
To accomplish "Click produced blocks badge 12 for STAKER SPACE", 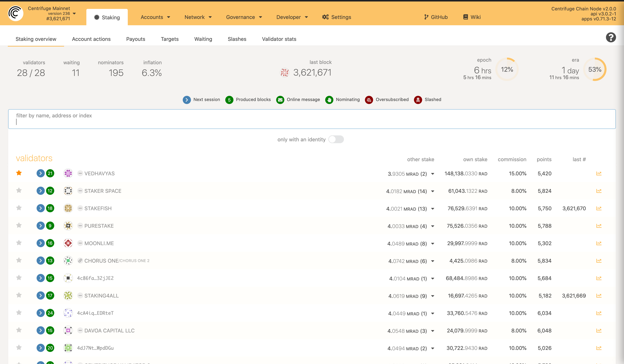I will click(x=50, y=191).
